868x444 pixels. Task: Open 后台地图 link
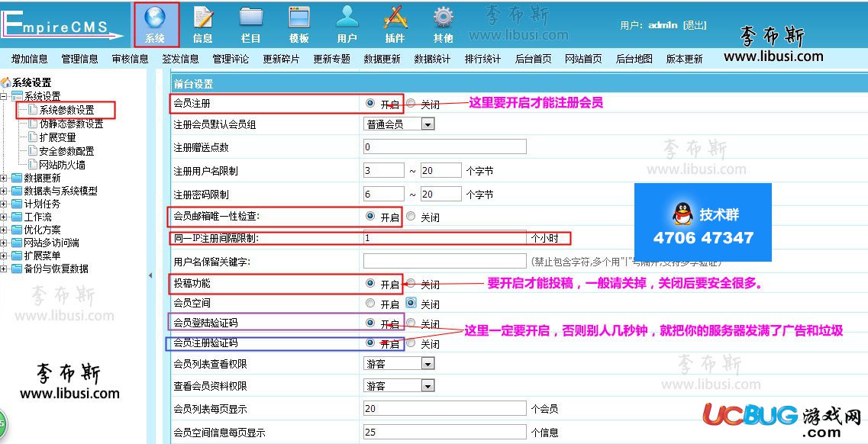[634, 59]
